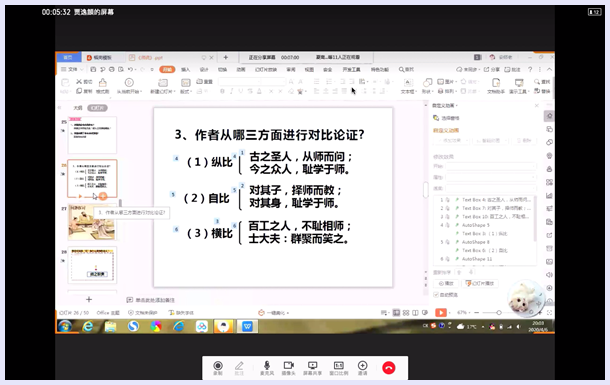Click the window ratio (窗口比例) icon

[339, 365]
